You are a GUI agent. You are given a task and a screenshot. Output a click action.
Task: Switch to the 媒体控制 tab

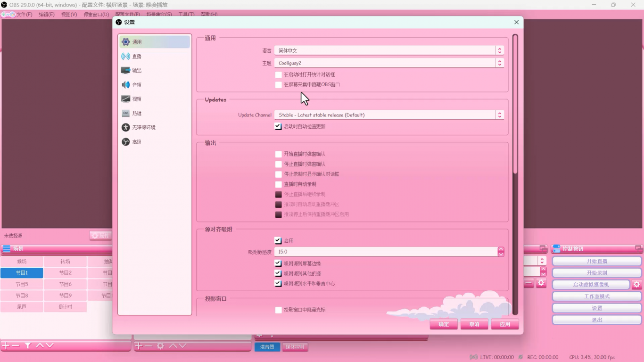tap(295, 347)
